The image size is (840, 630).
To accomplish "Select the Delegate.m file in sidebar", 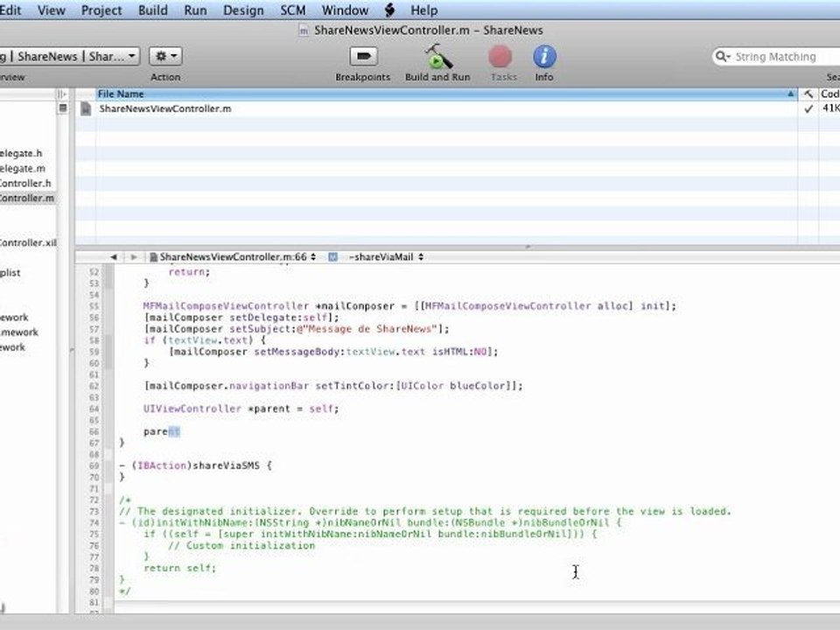I will (23, 168).
